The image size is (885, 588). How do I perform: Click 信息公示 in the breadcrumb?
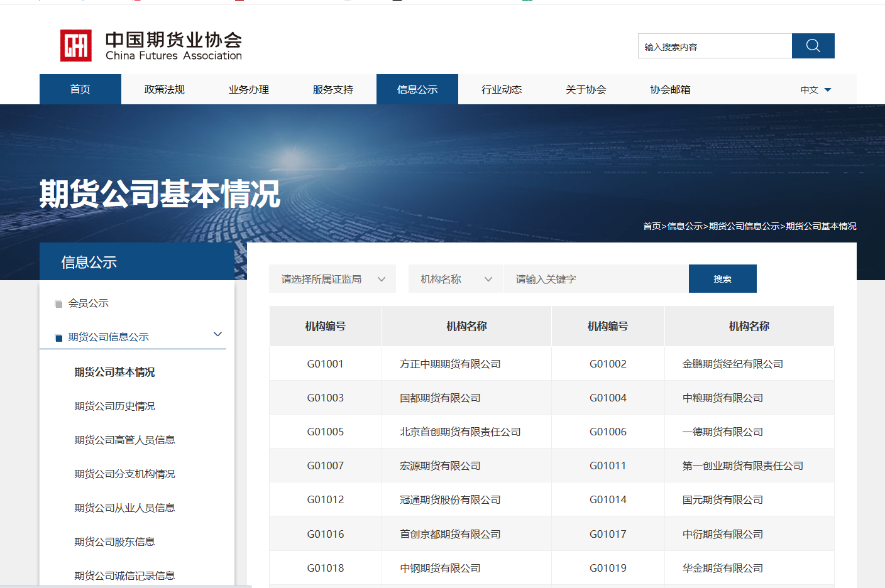point(684,226)
